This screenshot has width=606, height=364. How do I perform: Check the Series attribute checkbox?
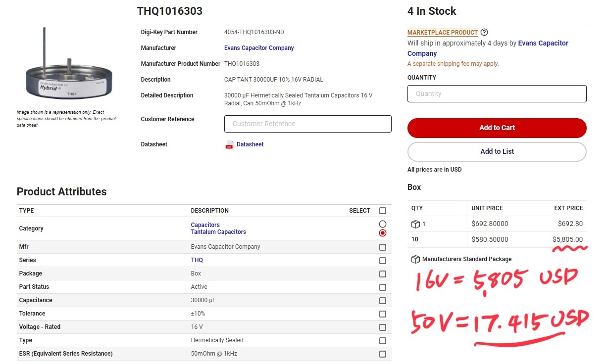(382, 261)
